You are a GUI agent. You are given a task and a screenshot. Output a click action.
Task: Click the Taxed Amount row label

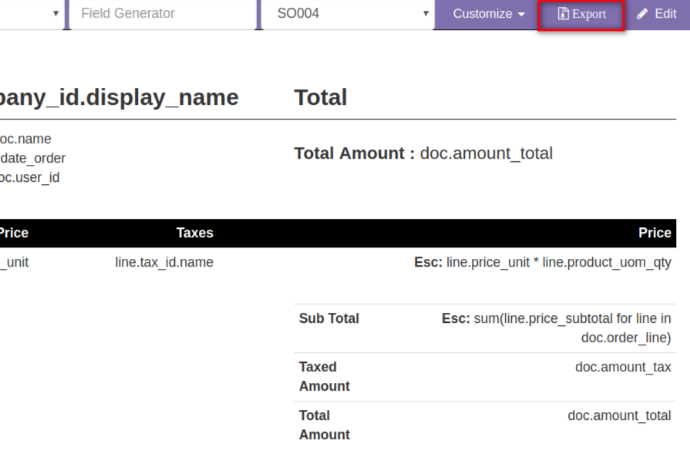(x=324, y=376)
